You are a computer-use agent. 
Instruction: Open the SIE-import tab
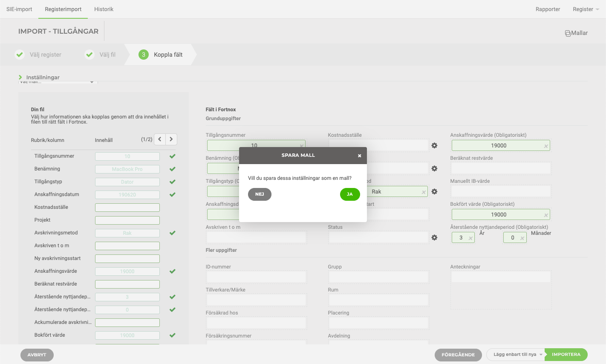(19, 9)
